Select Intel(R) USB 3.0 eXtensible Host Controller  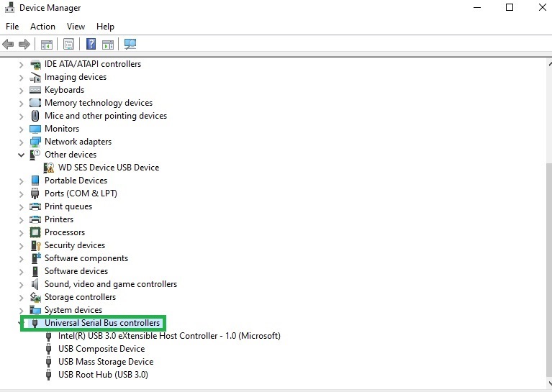(169, 336)
